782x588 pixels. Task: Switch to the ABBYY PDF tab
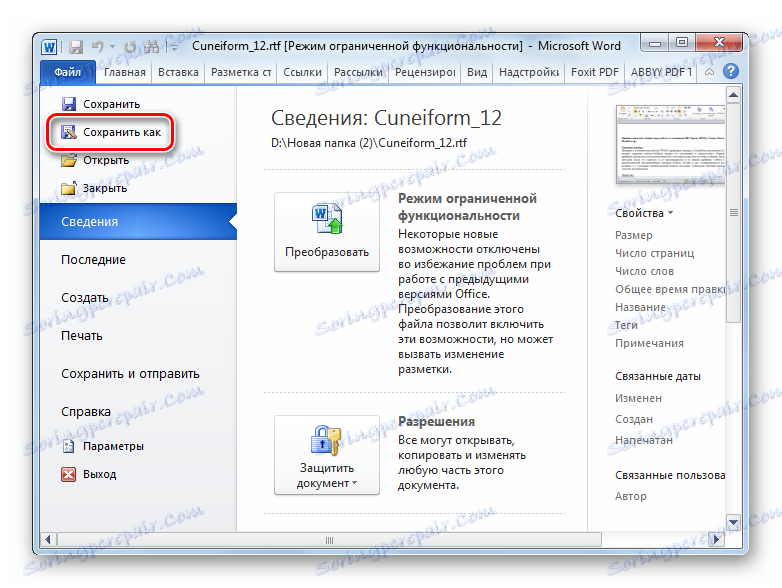tap(661, 72)
